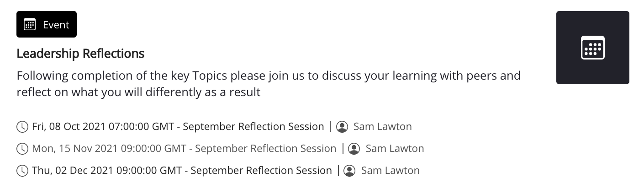The width and height of the screenshot is (644, 184).
Task: Click the calendar icon in the Event badge
Action: click(30, 25)
